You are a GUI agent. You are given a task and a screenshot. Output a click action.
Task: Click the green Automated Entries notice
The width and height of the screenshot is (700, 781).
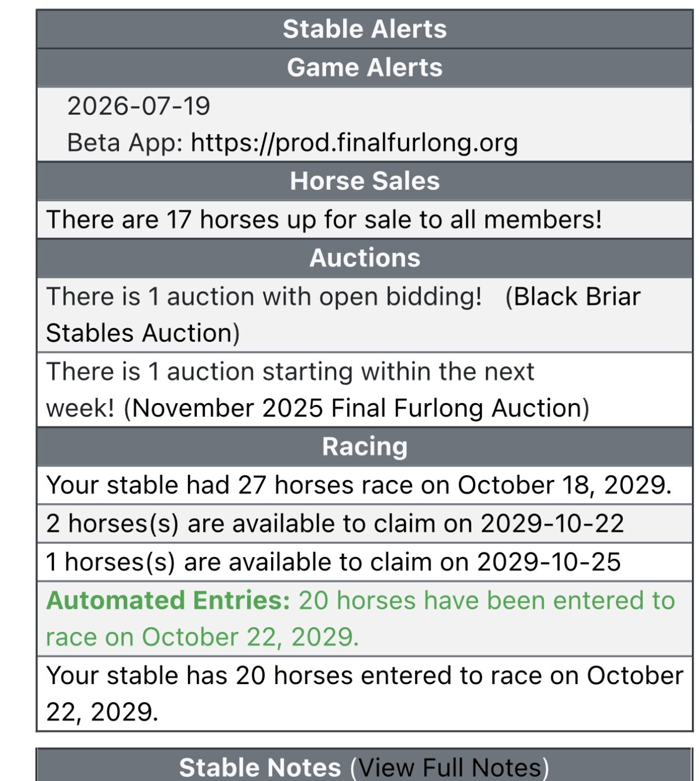[x=360, y=619]
